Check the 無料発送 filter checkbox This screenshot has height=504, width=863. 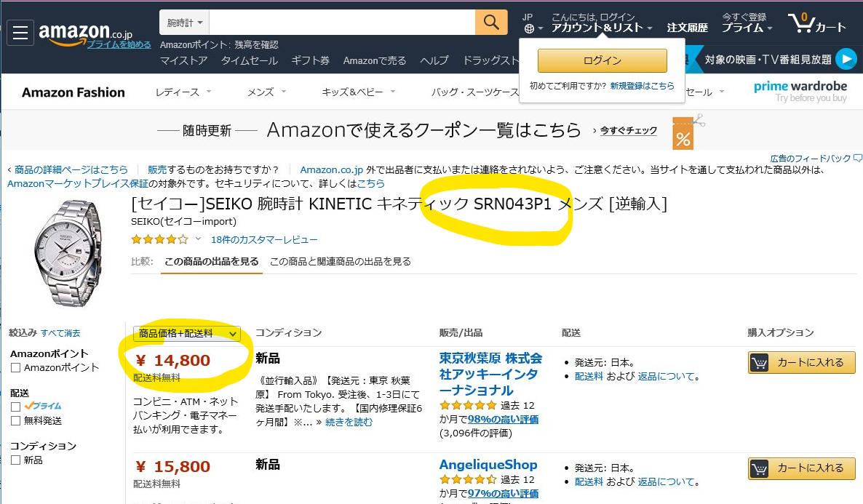[16, 420]
